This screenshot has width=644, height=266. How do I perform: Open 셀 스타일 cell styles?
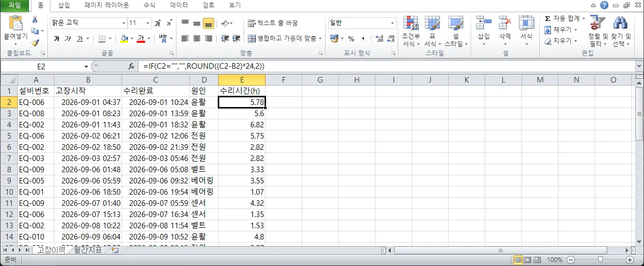pyautogui.click(x=456, y=32)
